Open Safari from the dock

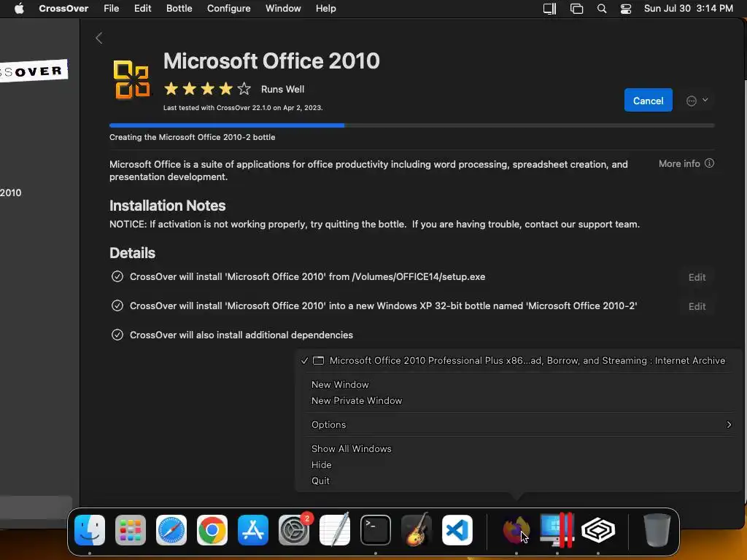[x=171, y=529]
